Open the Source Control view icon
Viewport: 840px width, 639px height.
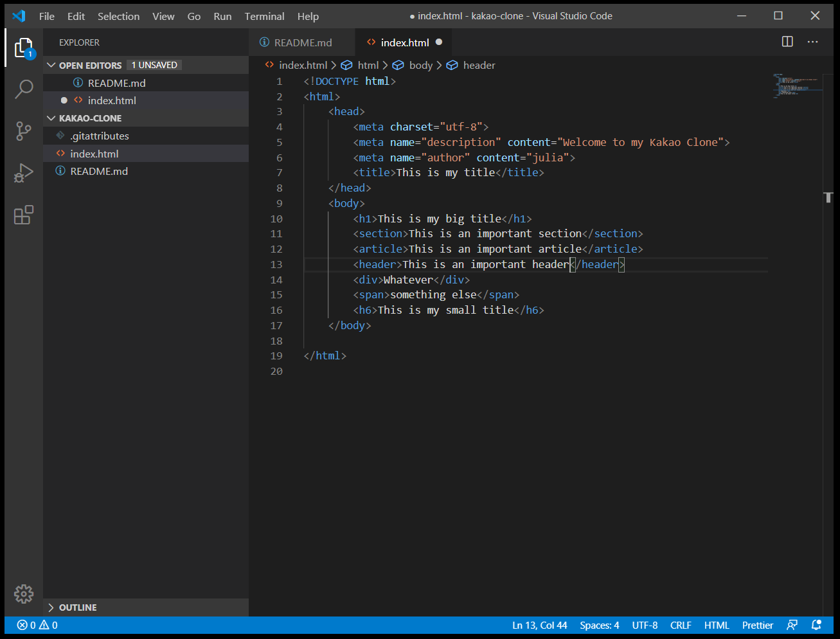tap(24, 131)
